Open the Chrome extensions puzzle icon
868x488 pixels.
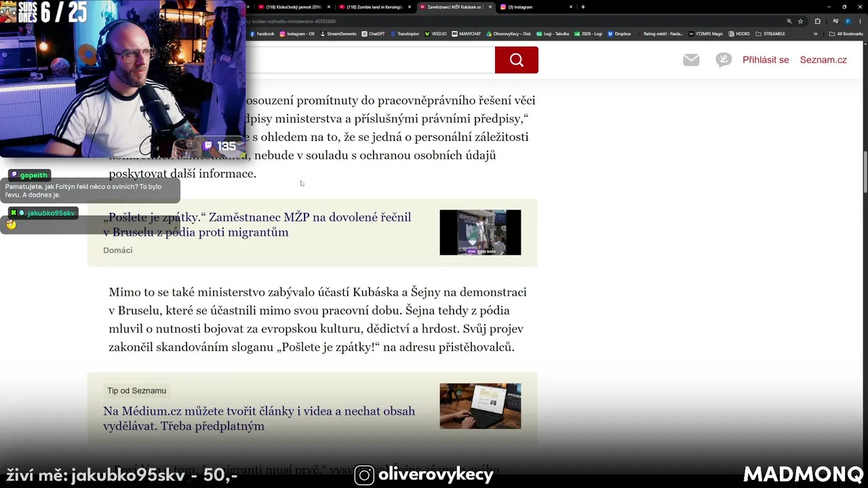click(x=817, y=21)
